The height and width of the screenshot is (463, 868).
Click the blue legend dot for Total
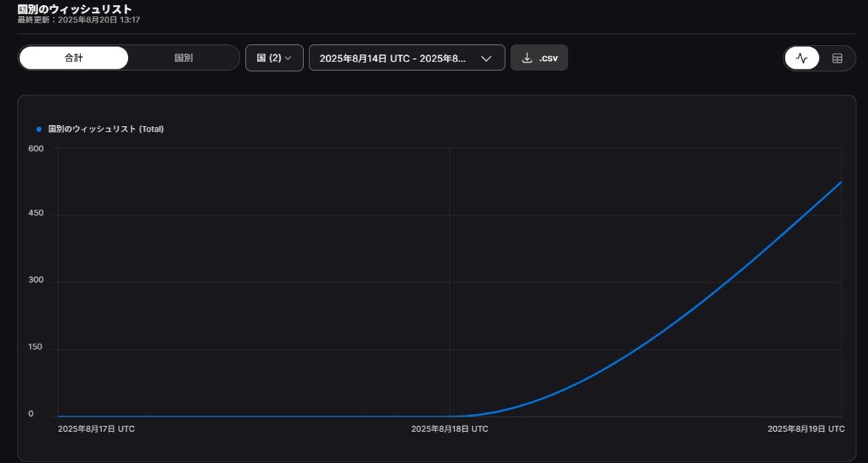(39, 129)
